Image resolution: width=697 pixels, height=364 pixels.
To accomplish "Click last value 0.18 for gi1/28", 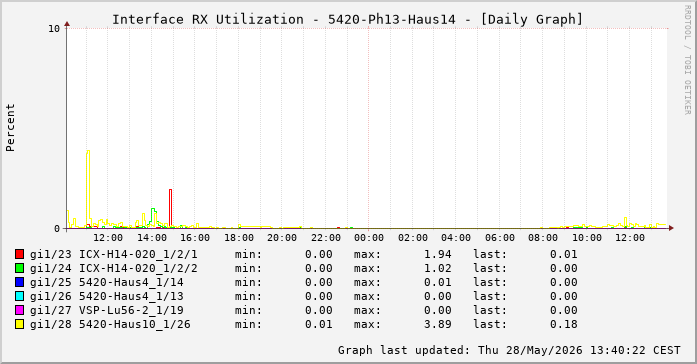I will pyautogui.click(x=564, y=324).
